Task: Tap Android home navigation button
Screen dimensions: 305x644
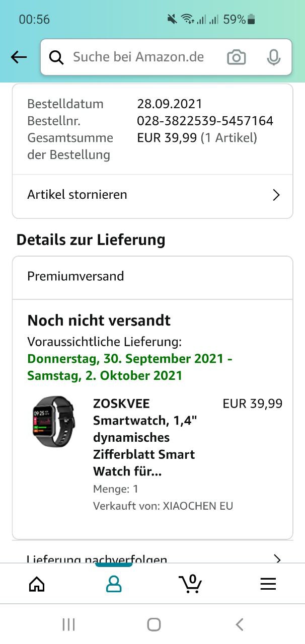Action: point(154,624)
